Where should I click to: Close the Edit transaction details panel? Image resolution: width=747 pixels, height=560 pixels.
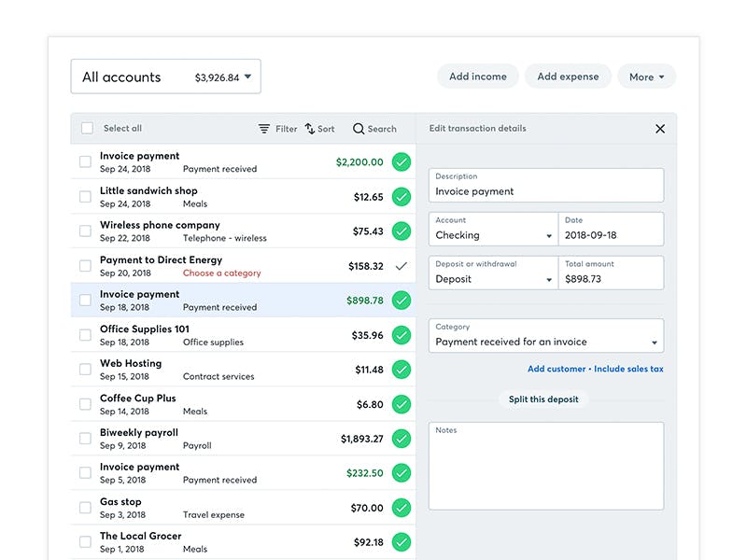click(x=660, y=129)
